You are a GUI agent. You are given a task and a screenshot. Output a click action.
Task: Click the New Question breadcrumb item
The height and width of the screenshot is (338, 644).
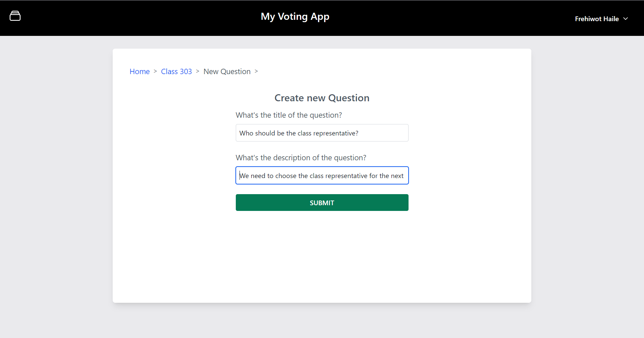pos(227,71)
